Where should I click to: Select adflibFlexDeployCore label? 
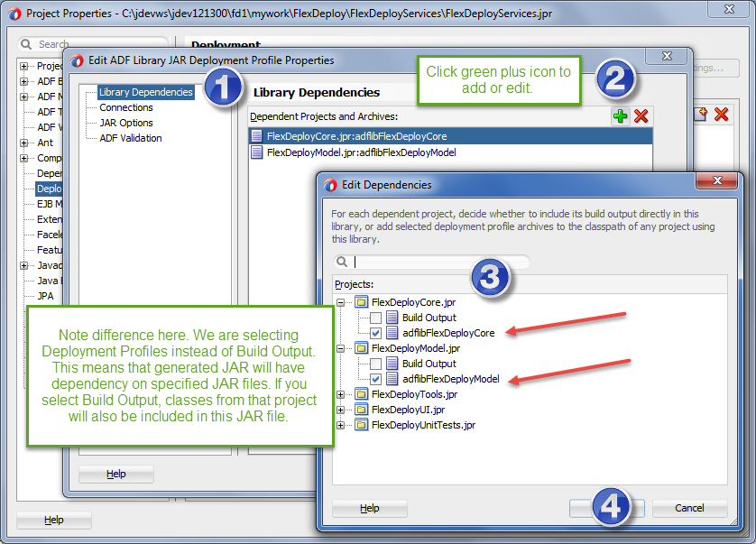click(448, 333)
